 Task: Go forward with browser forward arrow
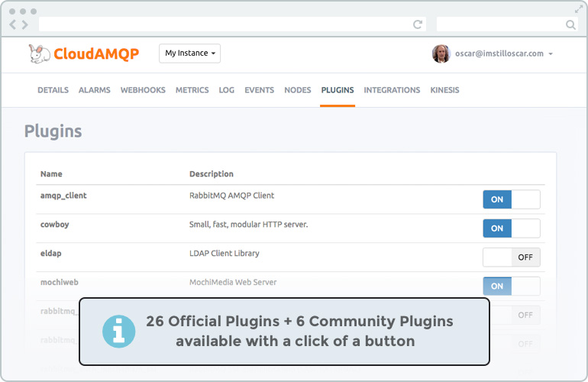click(x=24, y=24)
